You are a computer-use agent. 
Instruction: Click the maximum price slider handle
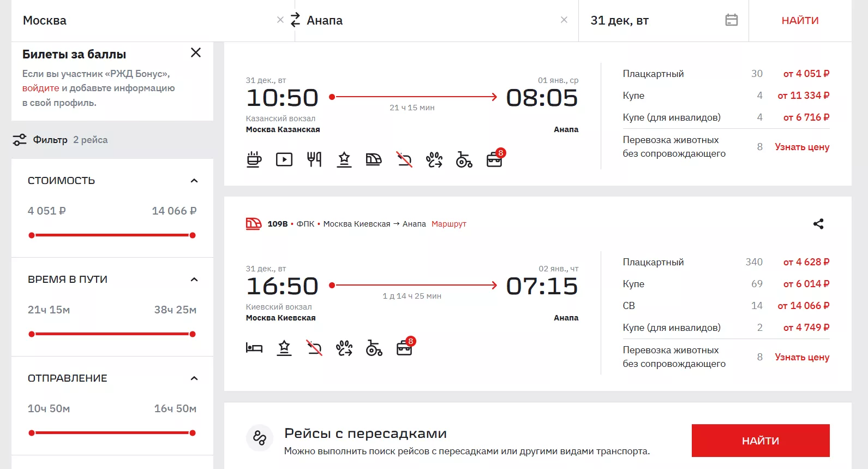193,235
